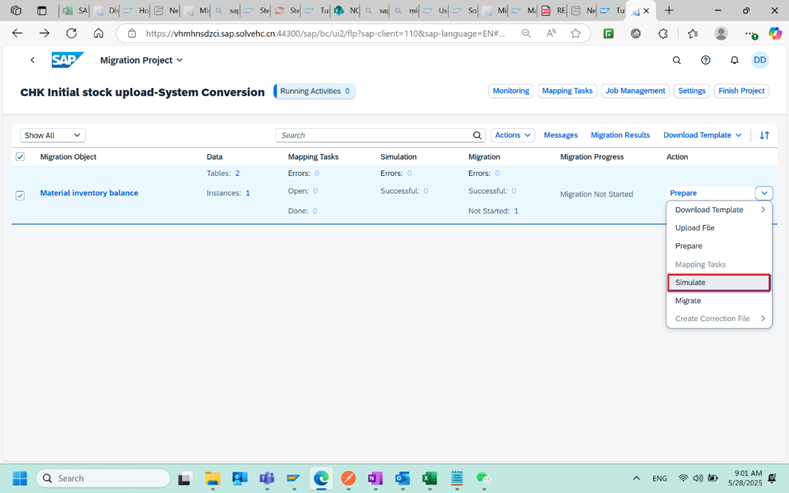Open SAP notifications bell

(734, 60)
